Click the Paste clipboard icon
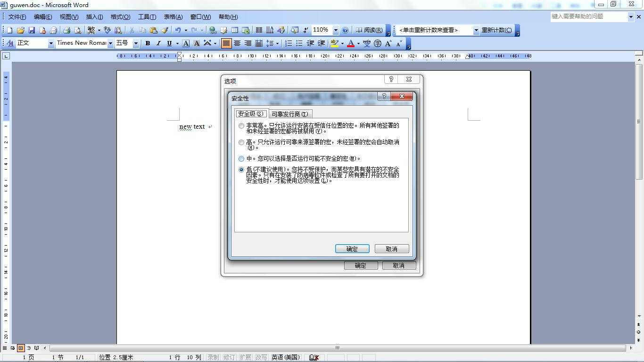 [153, 30]
